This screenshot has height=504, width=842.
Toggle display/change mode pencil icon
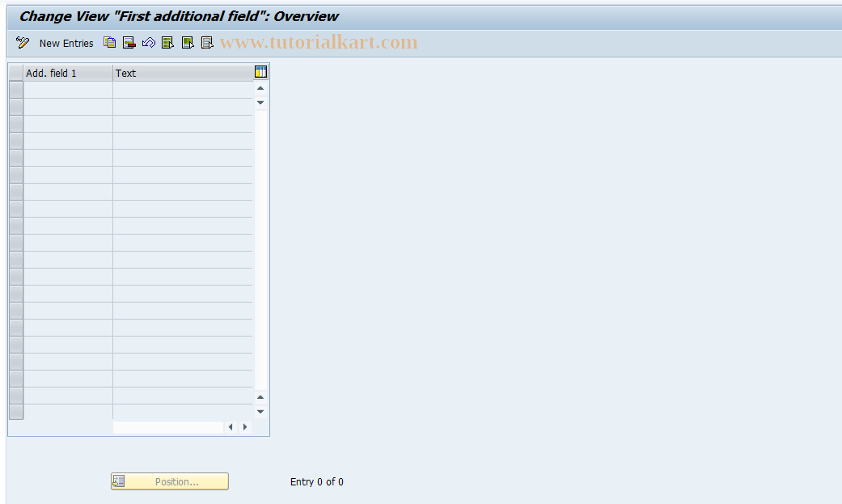coord(23,43)
